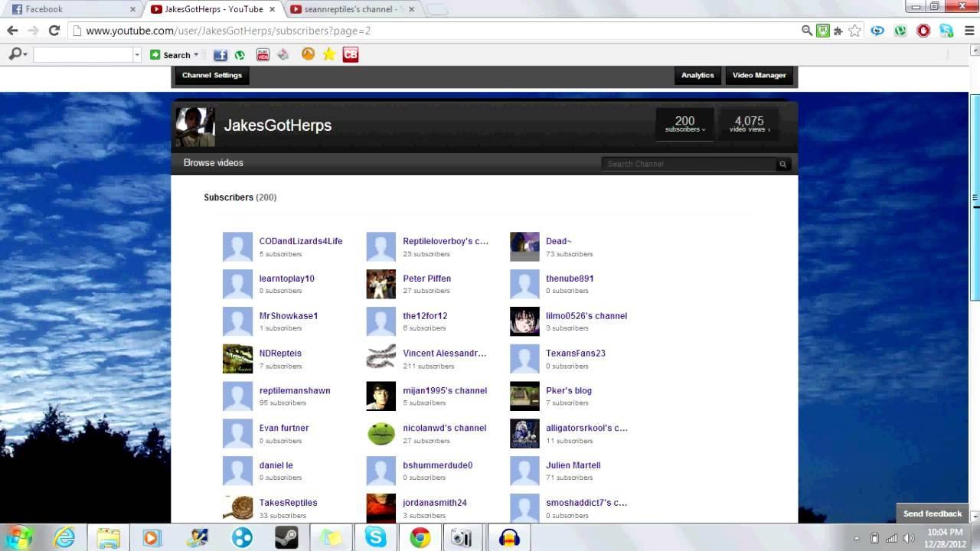The width and height of the screenshot is (980, 551).
Task: Click the uTorrent extension icon in Chrome toolbar
Action: point(900,31)
